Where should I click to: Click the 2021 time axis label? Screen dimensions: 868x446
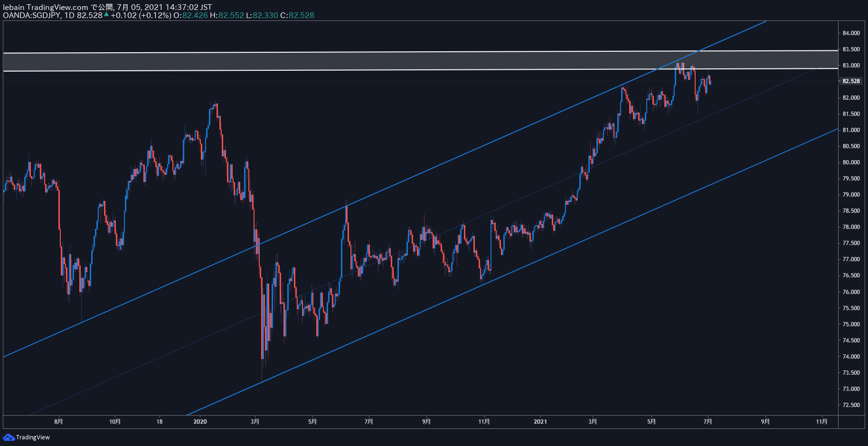pyautogui.click(x=540, y=422)
